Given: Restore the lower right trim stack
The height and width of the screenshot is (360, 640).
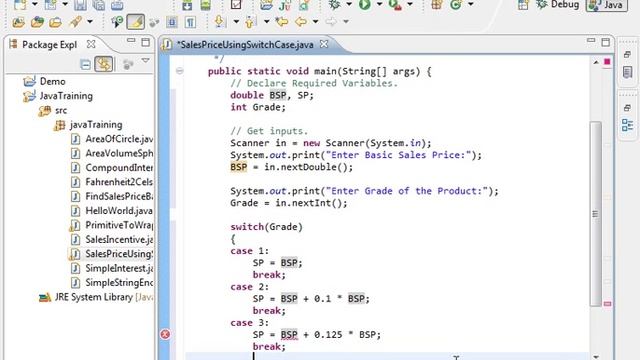Looking at the screenshot, I should (627, 108).
